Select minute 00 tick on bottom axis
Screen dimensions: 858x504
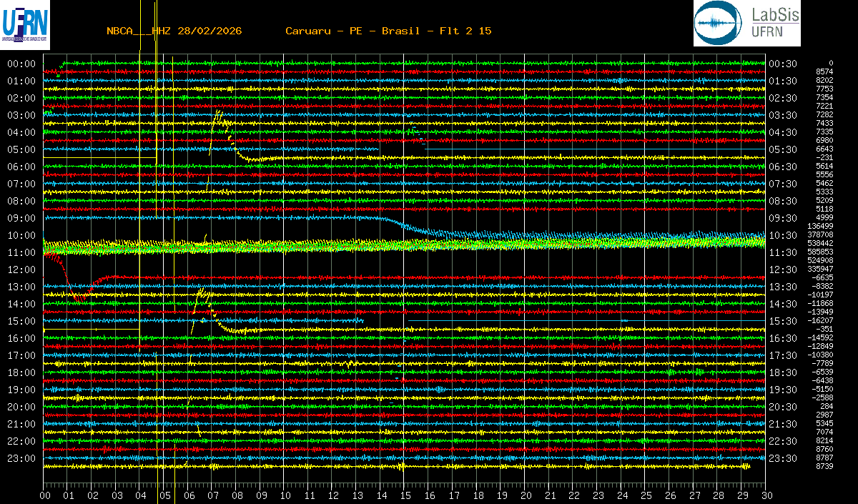[44, 495]
